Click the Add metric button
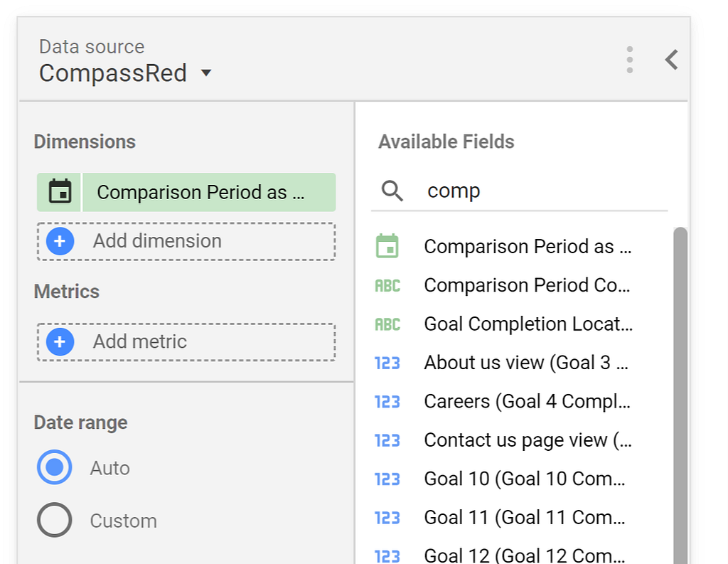 [x=186, y=341]
